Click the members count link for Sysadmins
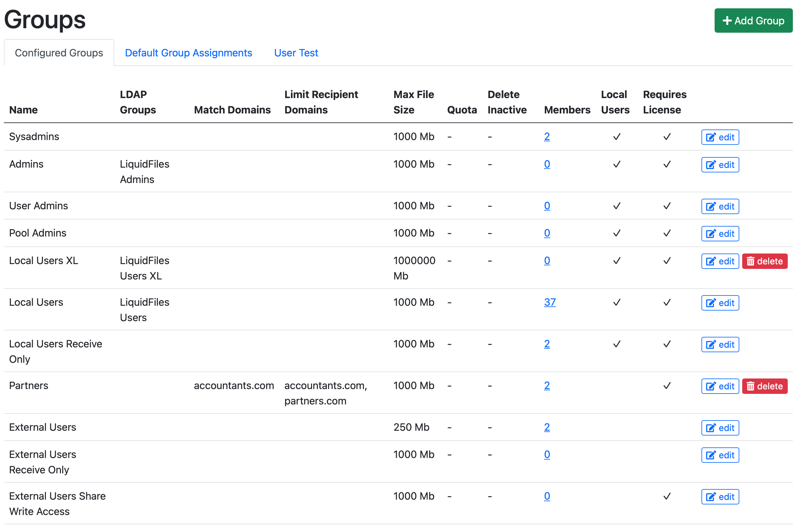 coord(547,137)
